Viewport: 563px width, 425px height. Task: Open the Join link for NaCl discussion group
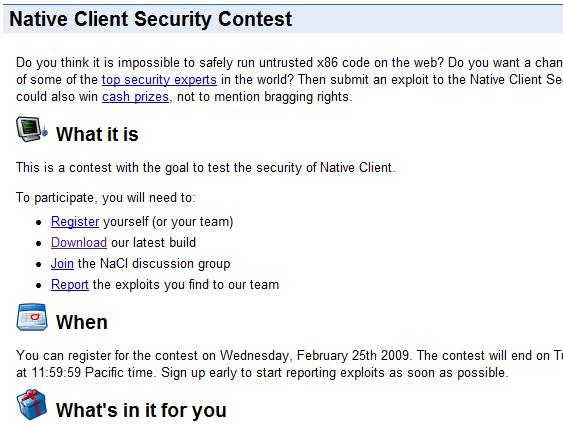[62, 263]
